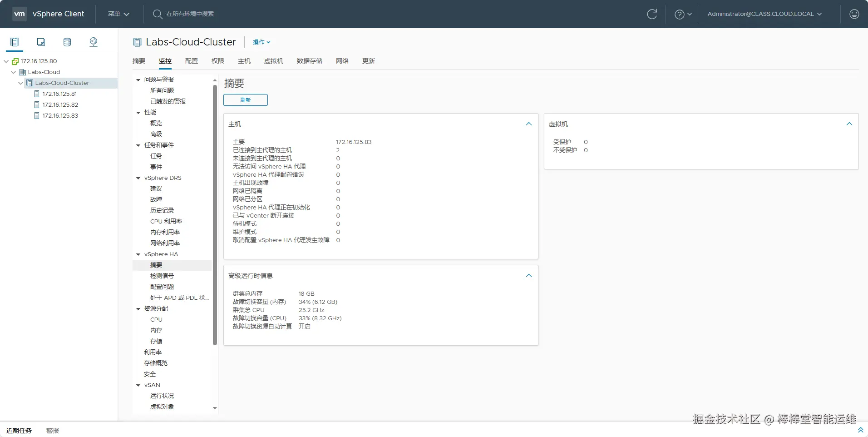Image resolution: width=868 pixels, height=437 pixels.
Task: Select the 安全 monitor menu item
Action: point(150,374)
